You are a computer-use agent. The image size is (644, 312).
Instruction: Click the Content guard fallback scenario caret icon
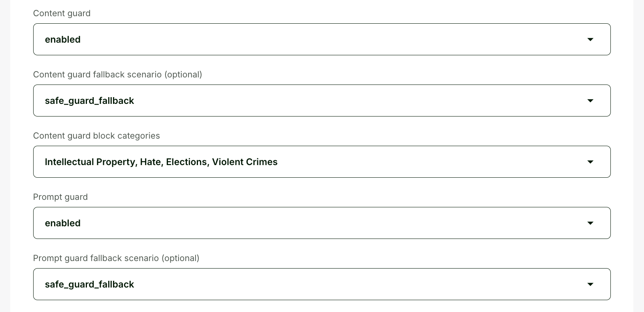click(x=590, y=101)
